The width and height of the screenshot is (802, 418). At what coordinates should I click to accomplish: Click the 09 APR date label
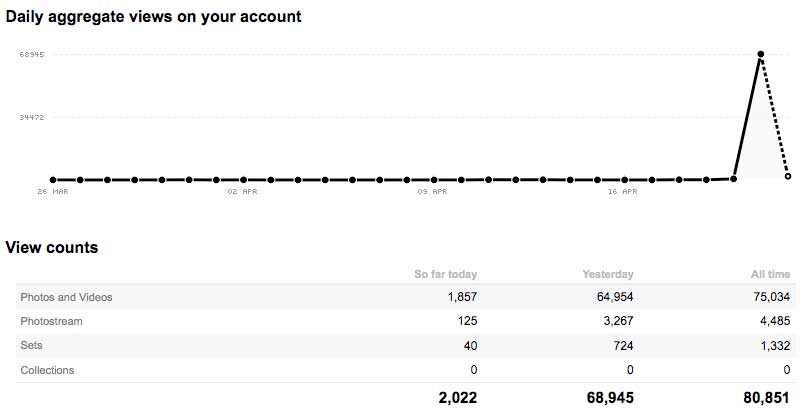[432, 190]
